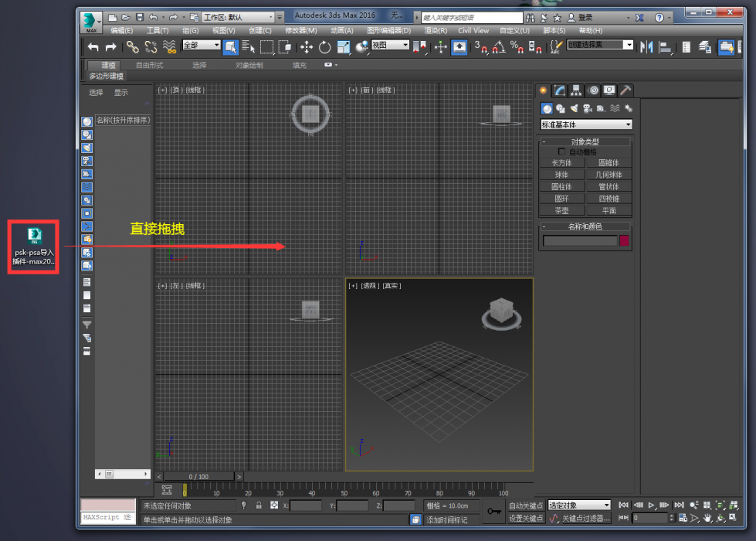Click the object color swatch
Viewport: 756px width, 541px height.
[625, 240]
